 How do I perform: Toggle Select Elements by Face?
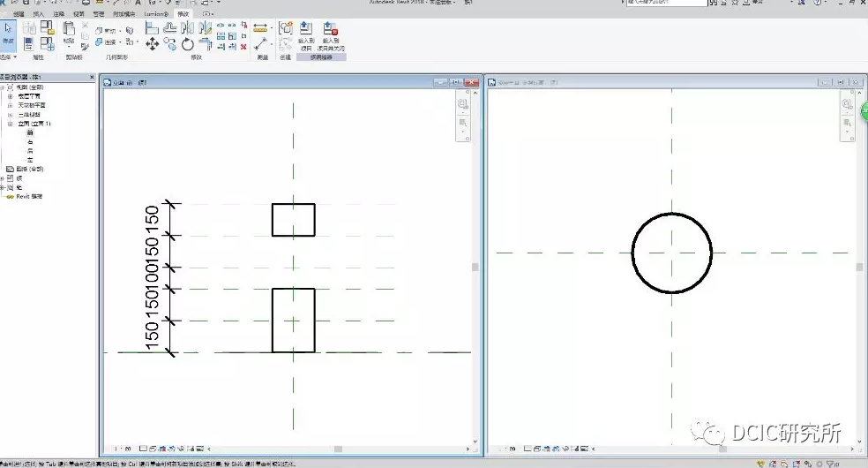click(x=796, y=464)
